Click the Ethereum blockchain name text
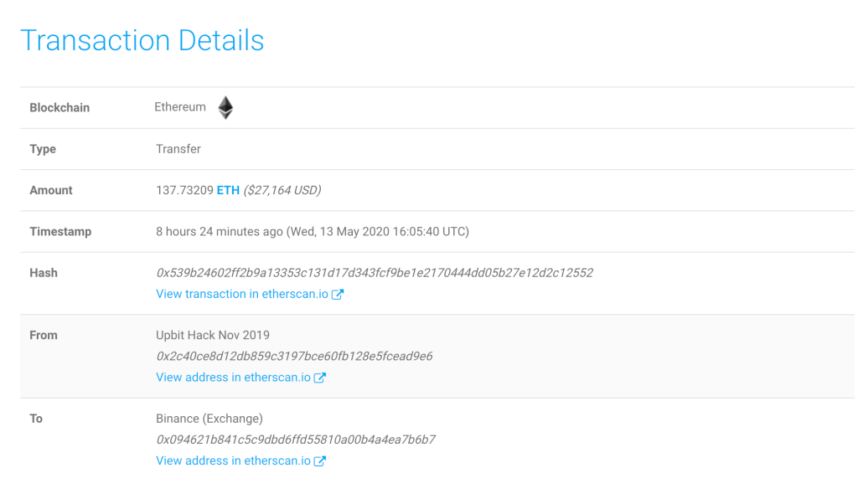Screen dimensions: 858x504 coord(180,107)
